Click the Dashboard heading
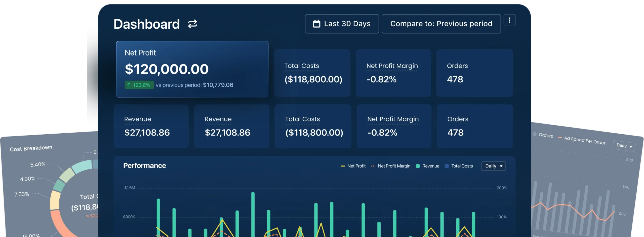The height and width of the screenshot is (237, 644). pos(147,24)
